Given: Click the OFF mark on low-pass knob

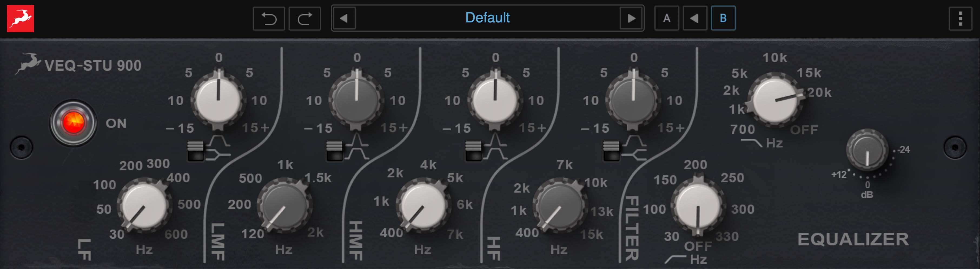Looking at the screenshot, I should point(804,130).
